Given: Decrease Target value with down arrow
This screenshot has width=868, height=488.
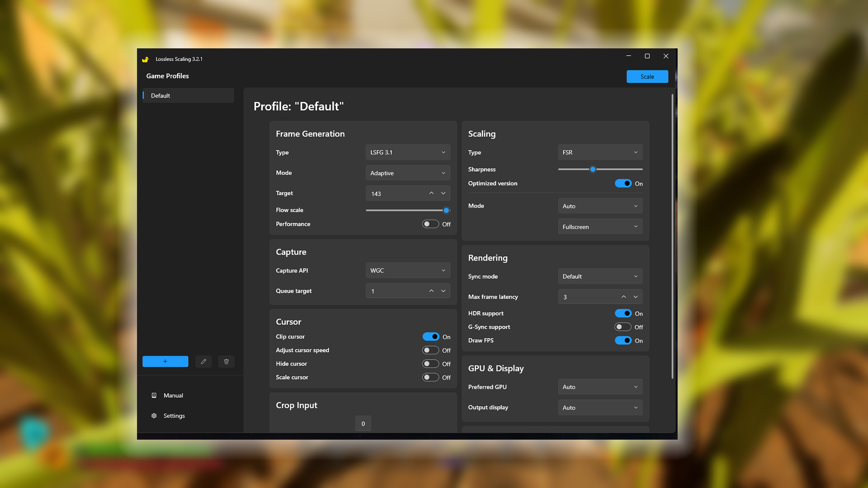Looking at the screenshot, I should (443, 193).
